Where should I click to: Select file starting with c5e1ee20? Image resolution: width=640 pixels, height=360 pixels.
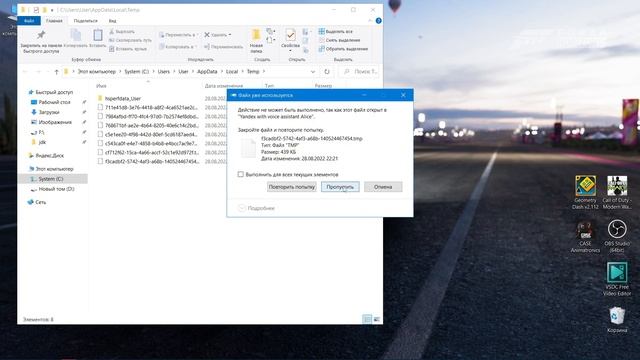151,134
